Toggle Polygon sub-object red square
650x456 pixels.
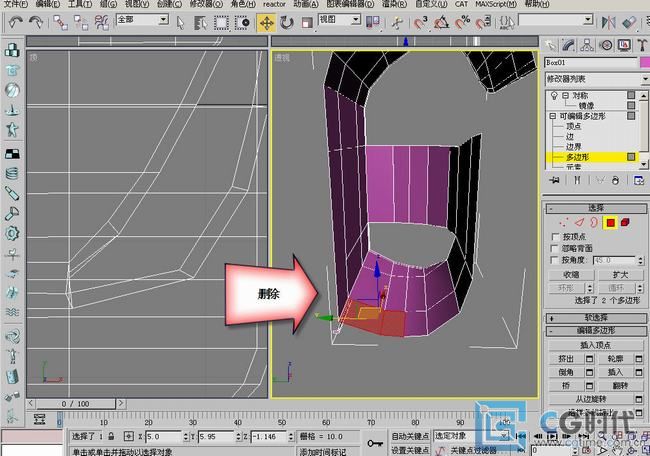coord(610,223)
